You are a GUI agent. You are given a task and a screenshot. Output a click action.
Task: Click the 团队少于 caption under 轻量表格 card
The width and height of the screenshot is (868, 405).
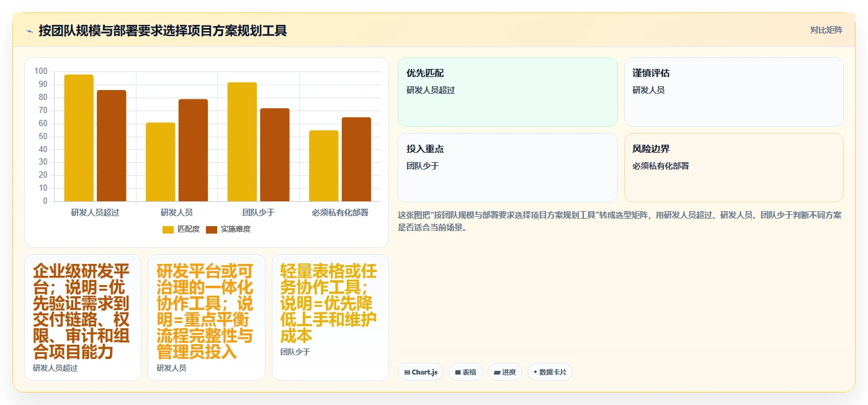295,352
